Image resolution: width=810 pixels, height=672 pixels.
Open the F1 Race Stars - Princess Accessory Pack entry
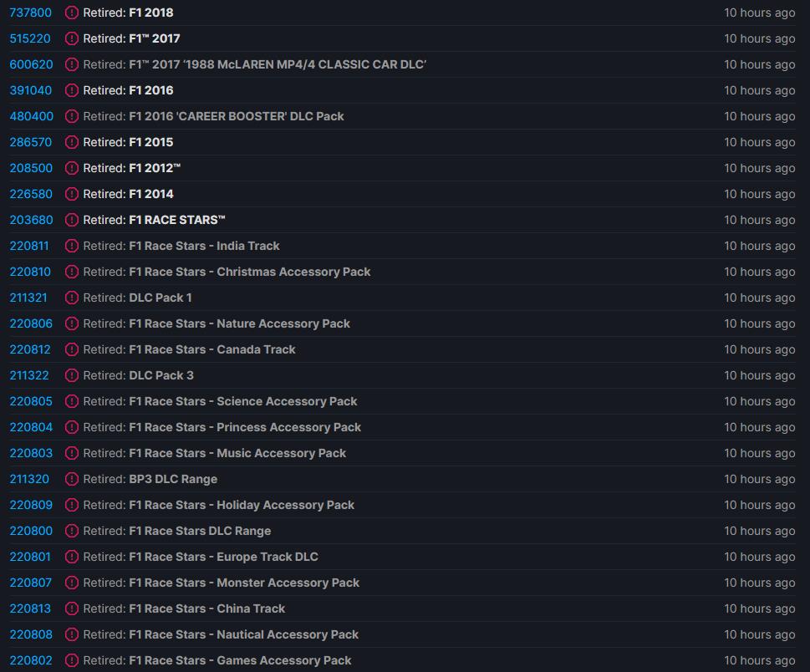click(244, 427)
